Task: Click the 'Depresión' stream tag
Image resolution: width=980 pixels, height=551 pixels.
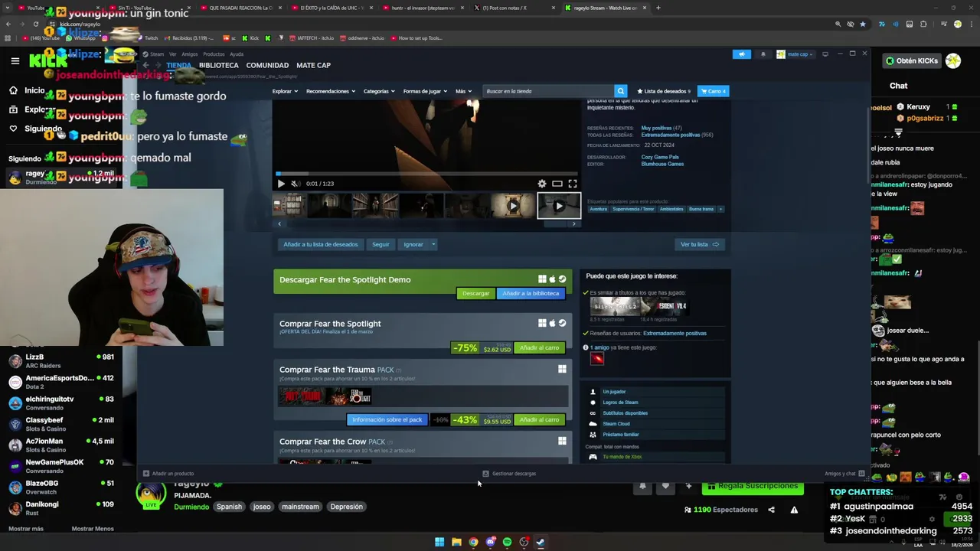Action: click(346, 507)
